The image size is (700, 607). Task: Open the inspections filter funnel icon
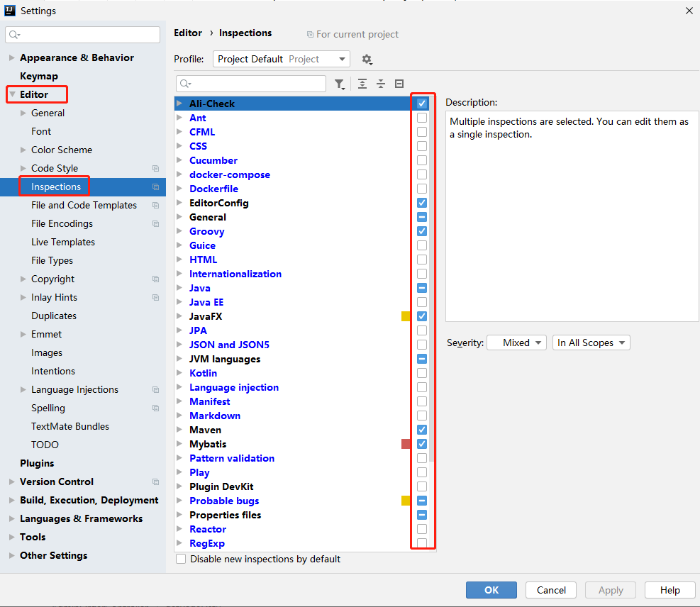tap(340, 84)
